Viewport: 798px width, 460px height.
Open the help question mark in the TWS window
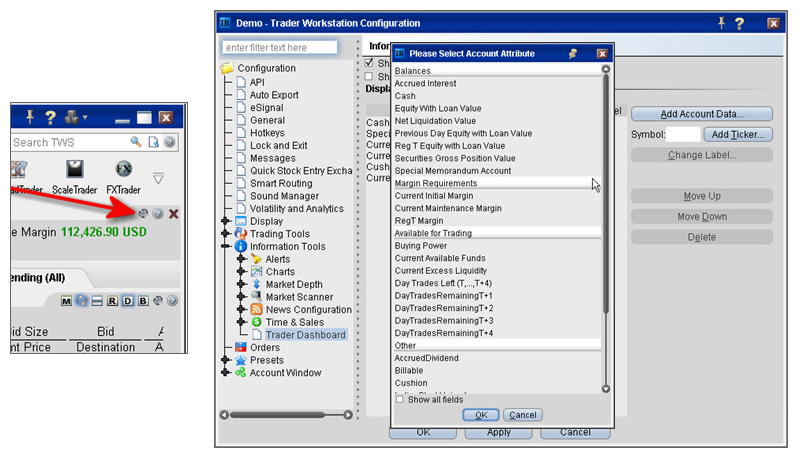tap(50, 118)
